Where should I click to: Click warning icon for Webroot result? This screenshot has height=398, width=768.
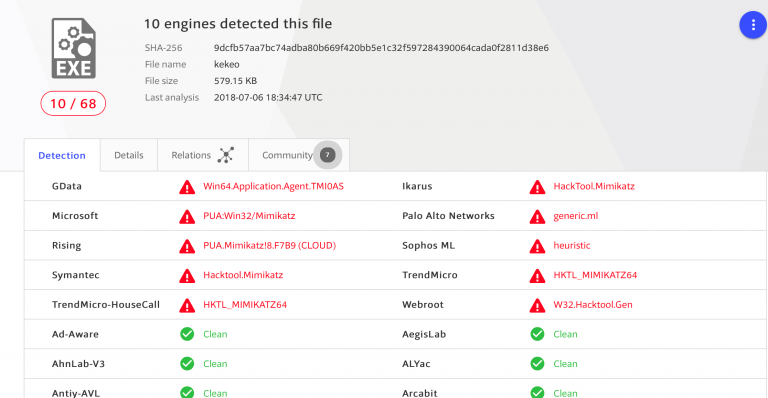pos(537,305)
